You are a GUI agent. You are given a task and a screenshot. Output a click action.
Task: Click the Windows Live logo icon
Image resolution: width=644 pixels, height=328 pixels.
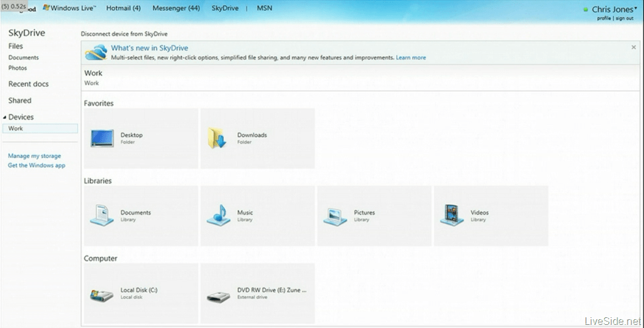click(x=47, y=8)
